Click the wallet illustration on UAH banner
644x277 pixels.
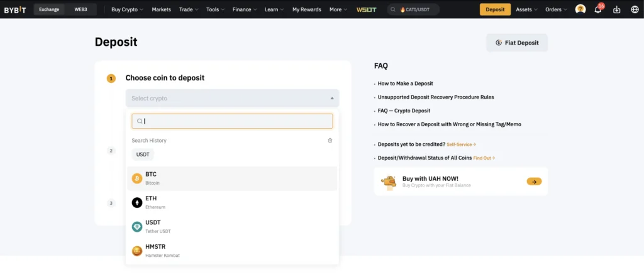(389, 182)
